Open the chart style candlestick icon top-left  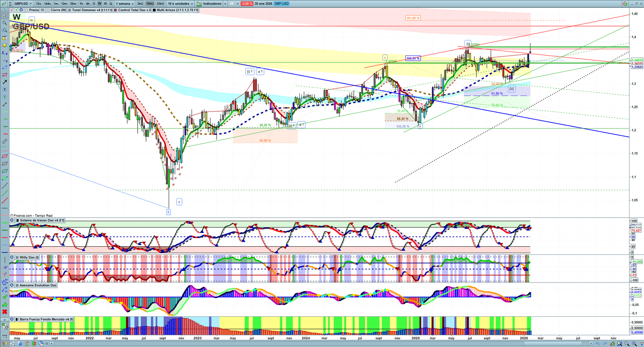point(4,4)
